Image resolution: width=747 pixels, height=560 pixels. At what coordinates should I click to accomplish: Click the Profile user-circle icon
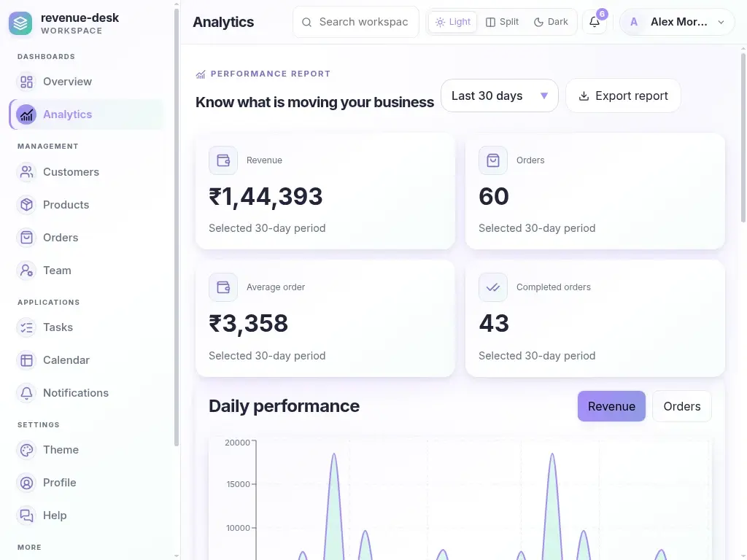(27, 483)
